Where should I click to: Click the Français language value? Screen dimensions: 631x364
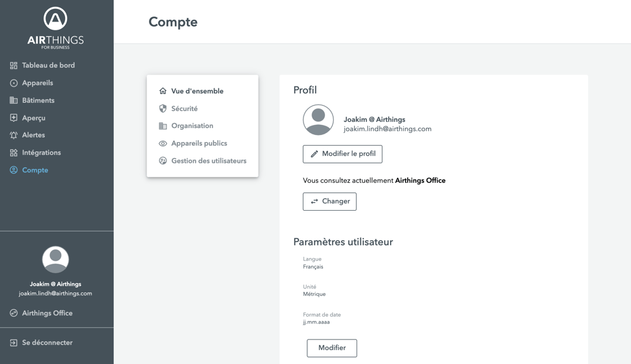click(313, 267)
